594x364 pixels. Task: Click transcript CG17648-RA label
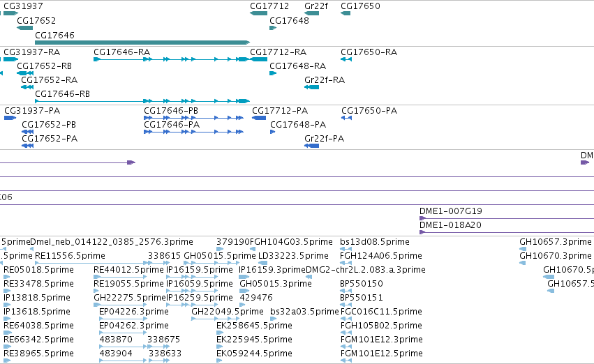pyautogui.click(x=298, y=66)
